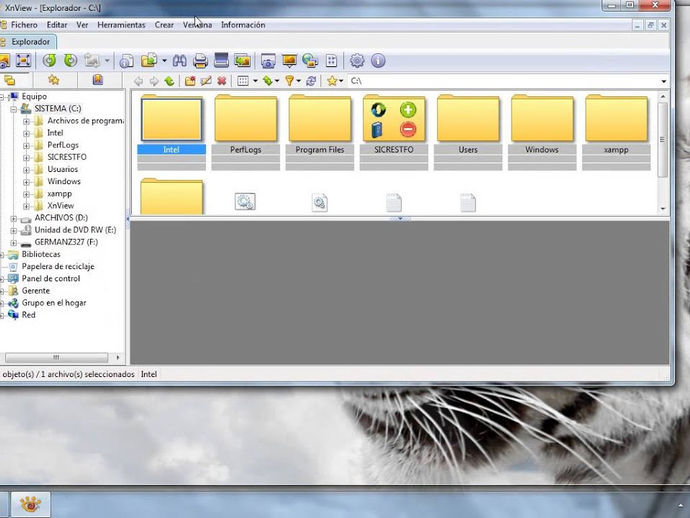Click the XnView taskbar button

coord(30,504)
